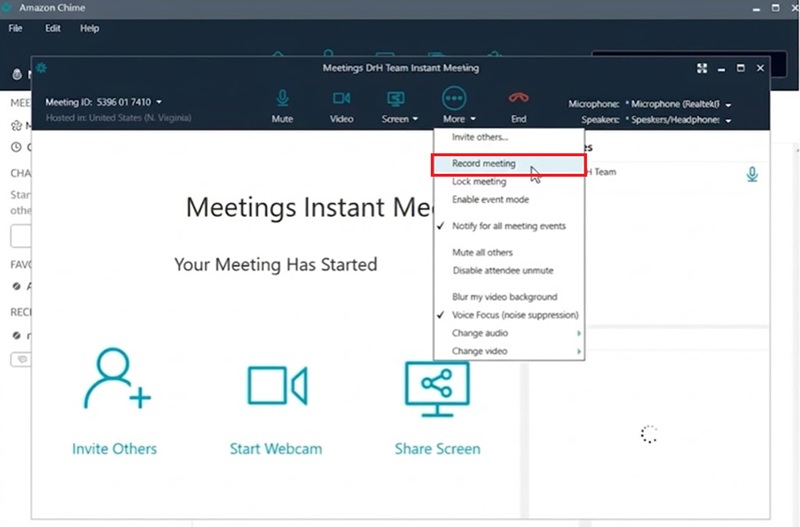This screenshot has width=800, height=527.
Task: Mute the microphone in the meeting toolbar
Action: 282,98
